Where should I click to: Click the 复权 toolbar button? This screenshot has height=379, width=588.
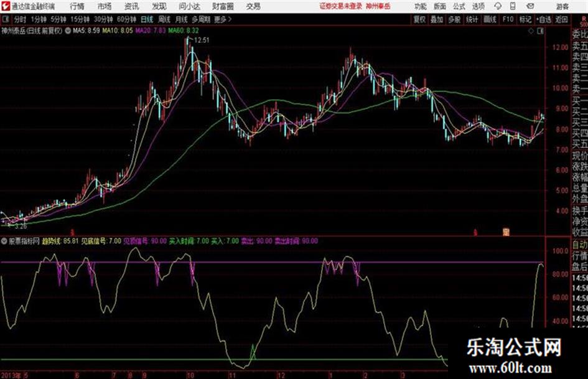(419, 19)
